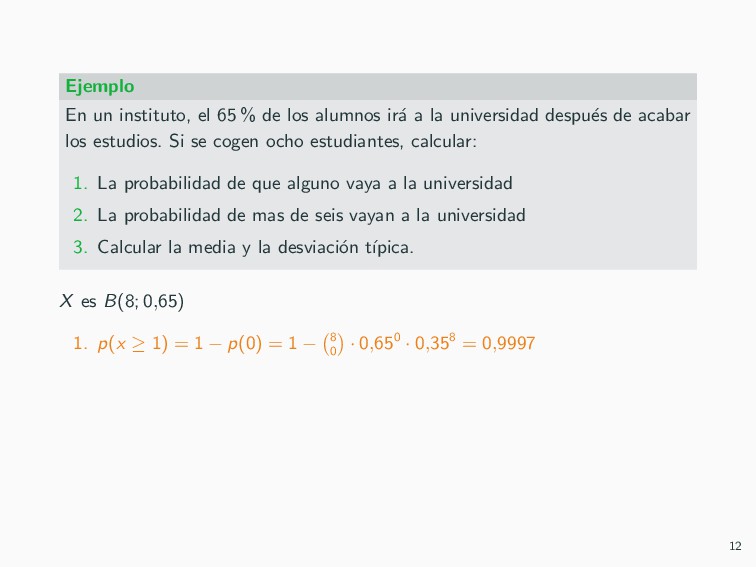Click '1 − p(0)' in the equation
The height and width of the screenshot is (567, 756).
(228, 344)
